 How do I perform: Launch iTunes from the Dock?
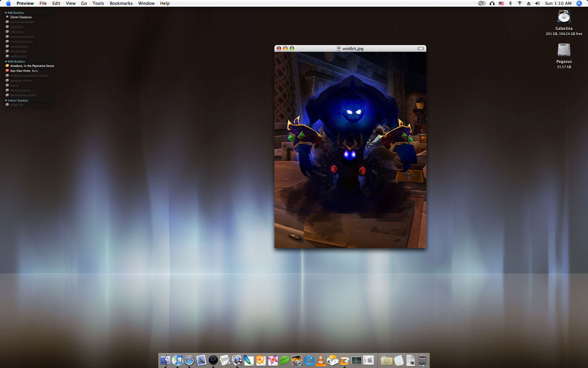click(x=177, y=360)
